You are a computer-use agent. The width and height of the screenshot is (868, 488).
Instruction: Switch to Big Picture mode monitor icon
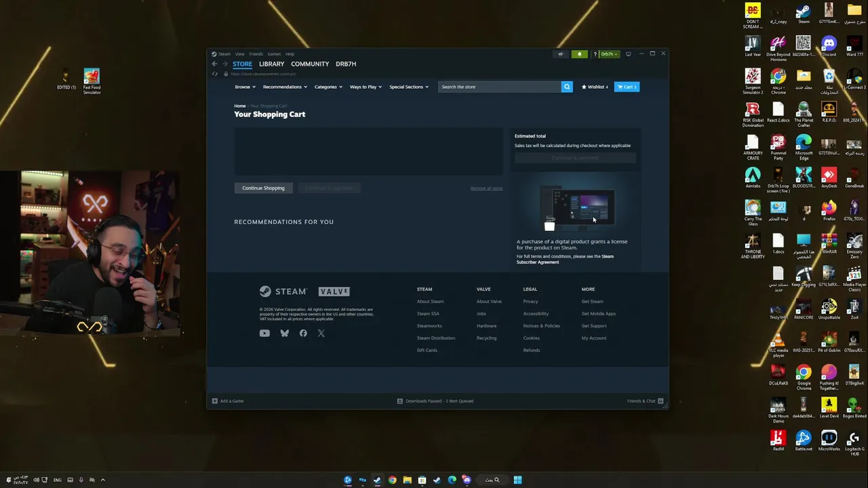click(628, 54)
